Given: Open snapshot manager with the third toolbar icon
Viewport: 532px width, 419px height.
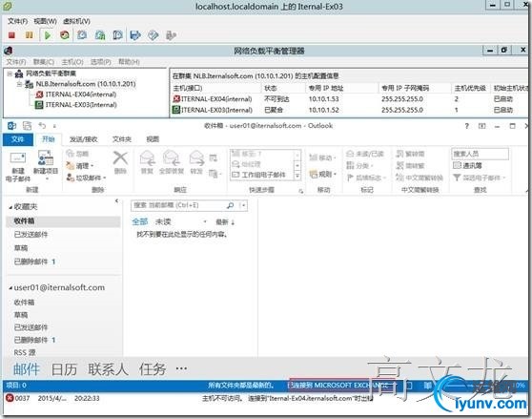Looking at the screenshot, I should [117, 35].
